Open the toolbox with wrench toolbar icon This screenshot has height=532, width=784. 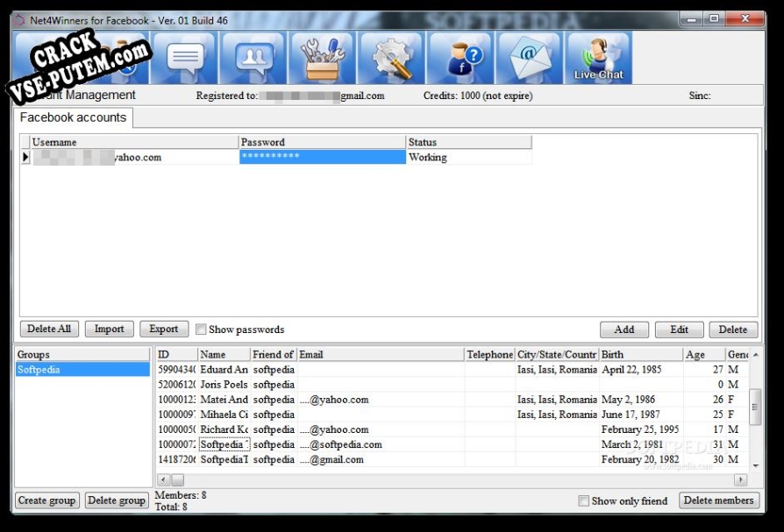click(x=323, y=58)
